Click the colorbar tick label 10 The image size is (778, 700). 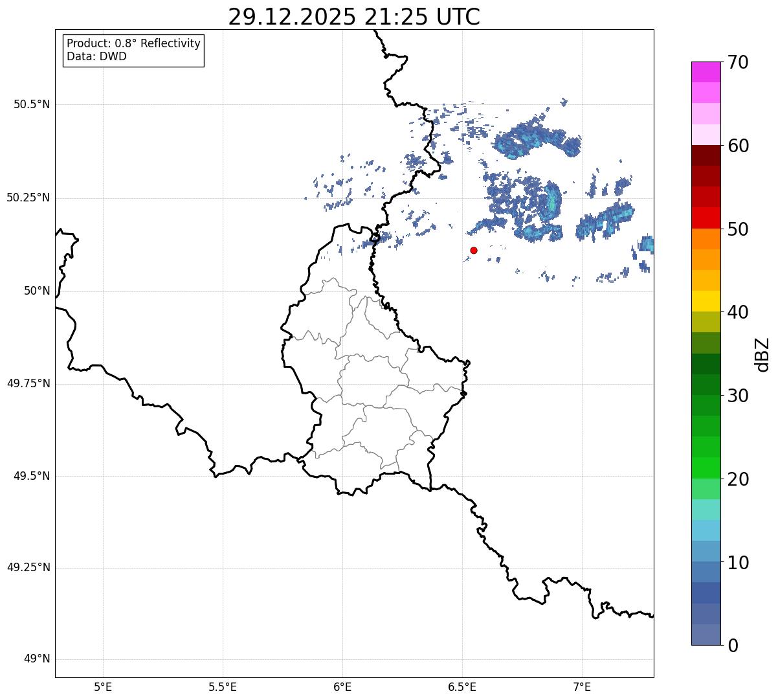coord(738,563)
